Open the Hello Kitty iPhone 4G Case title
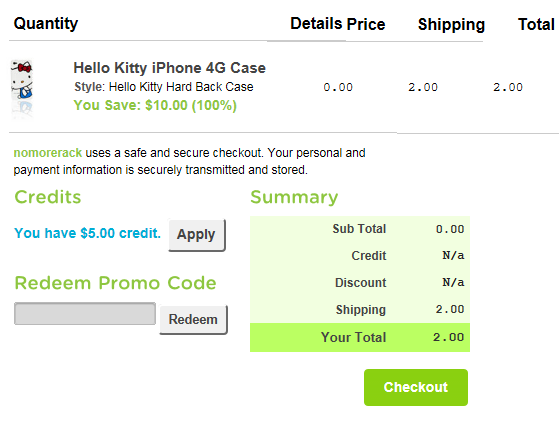Image resolution: width=559 pixels, height=434 pixels. pyautogui.click(x=169, y=68)
